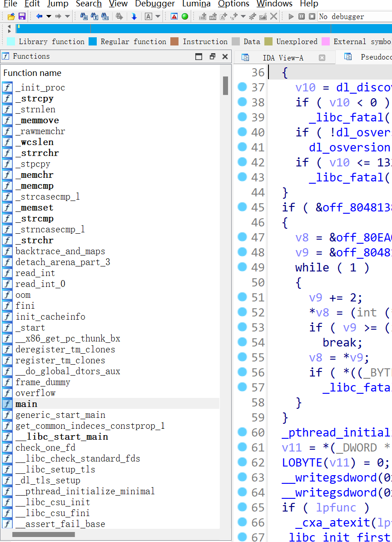Jump to address using the blue down arrow

tap(134, 16)
